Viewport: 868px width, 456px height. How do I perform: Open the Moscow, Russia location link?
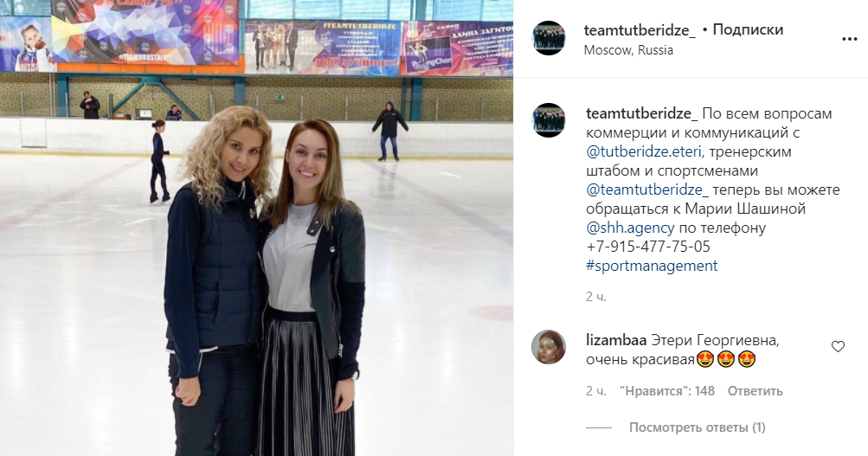[x=628, y=50]
